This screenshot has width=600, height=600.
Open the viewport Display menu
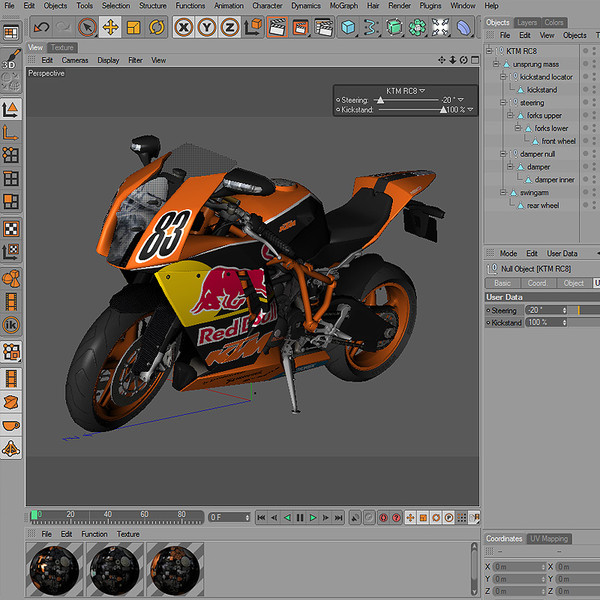108,60
